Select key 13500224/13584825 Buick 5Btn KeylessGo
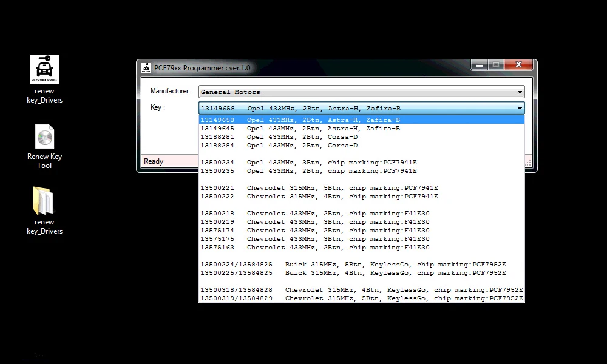Viewport: 607px width, 364px height. (x=362, y=265)
